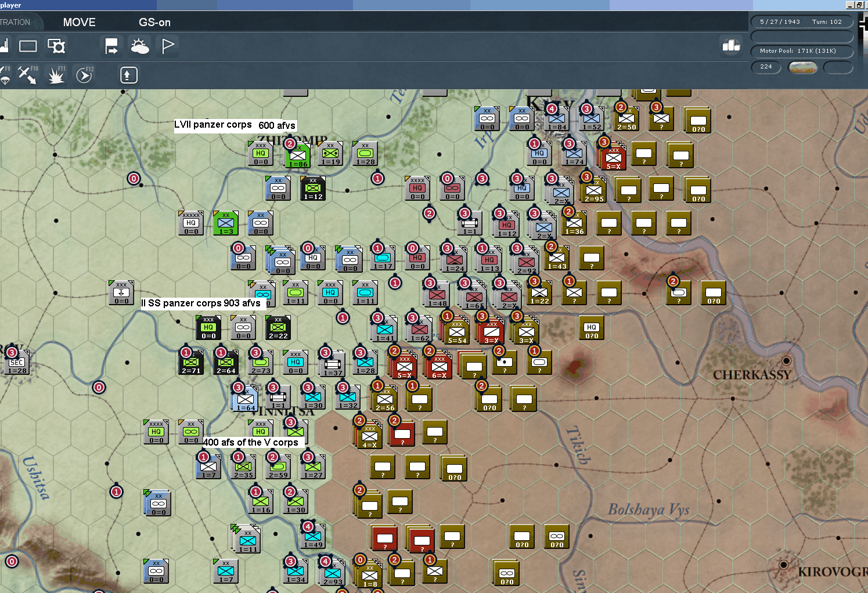Click the GS-on status label

(x=154, y=23)
